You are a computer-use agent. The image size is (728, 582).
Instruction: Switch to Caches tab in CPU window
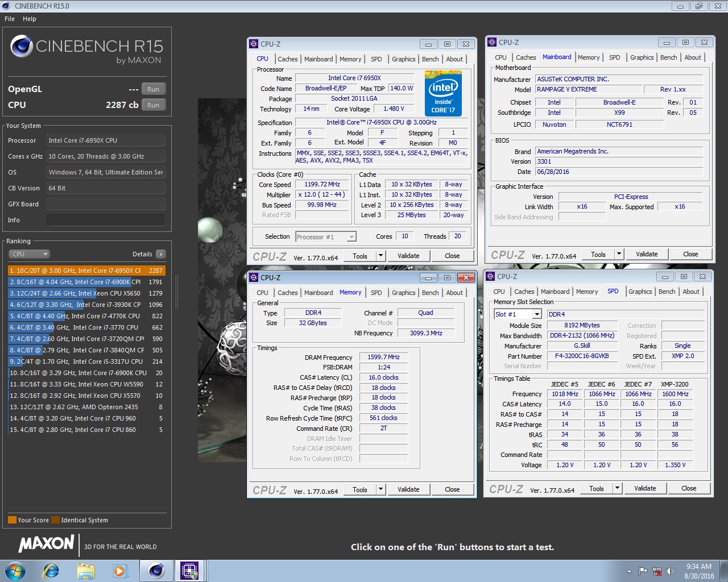(287, 59)
